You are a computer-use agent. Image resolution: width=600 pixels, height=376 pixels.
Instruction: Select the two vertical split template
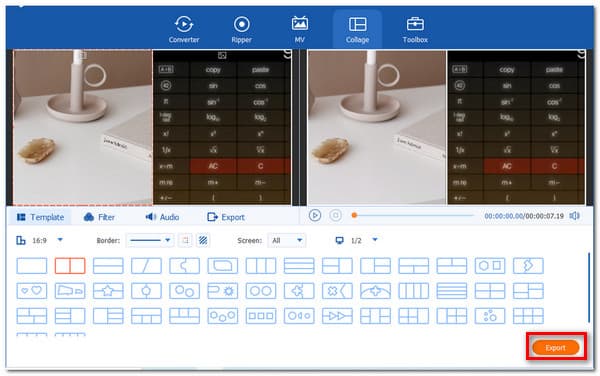click(70, 266)
